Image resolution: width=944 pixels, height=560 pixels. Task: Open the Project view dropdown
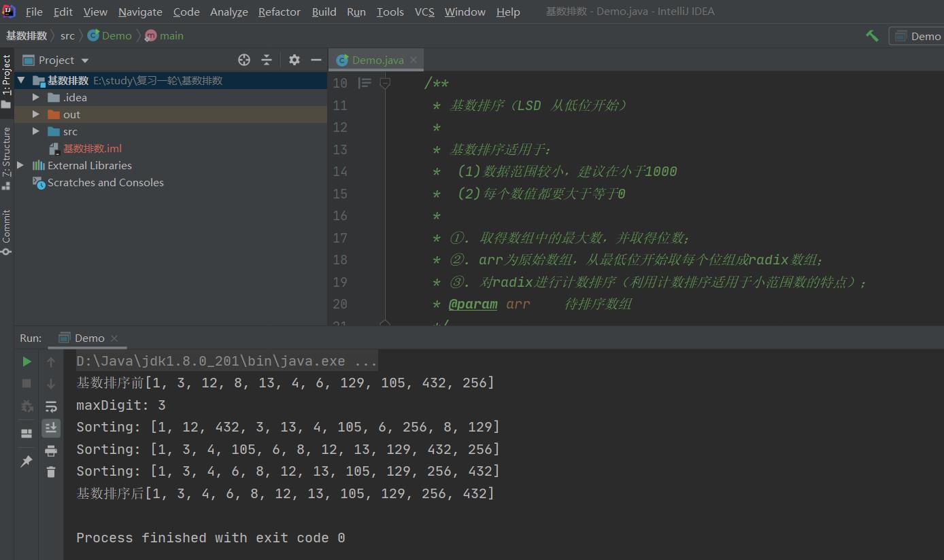point(56,60)
